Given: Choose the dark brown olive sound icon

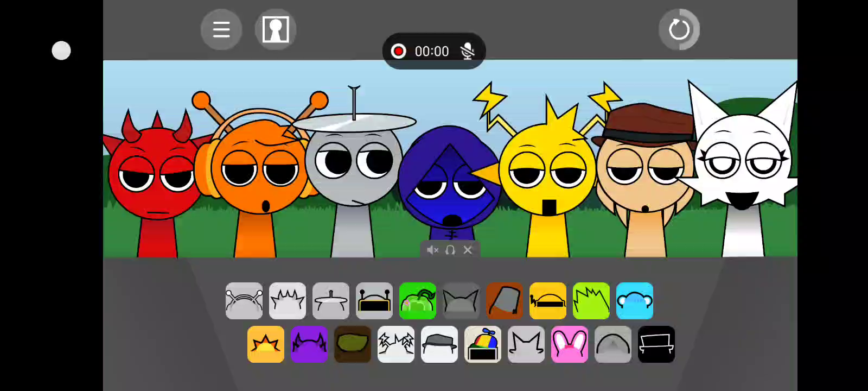Looking at the screenshot, I should coord(353,344).
